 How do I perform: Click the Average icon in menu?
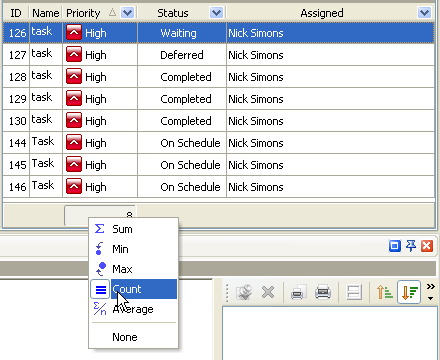pos(100,309)
